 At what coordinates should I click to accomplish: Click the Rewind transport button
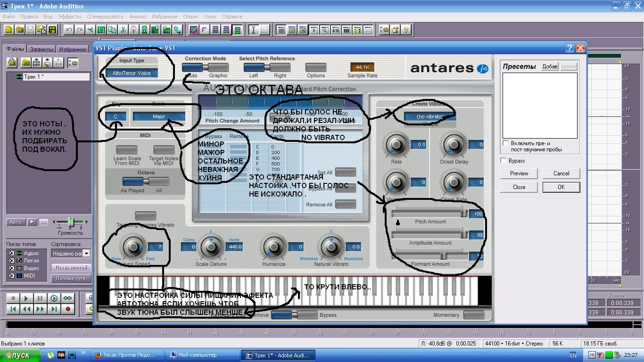(26, 309)
